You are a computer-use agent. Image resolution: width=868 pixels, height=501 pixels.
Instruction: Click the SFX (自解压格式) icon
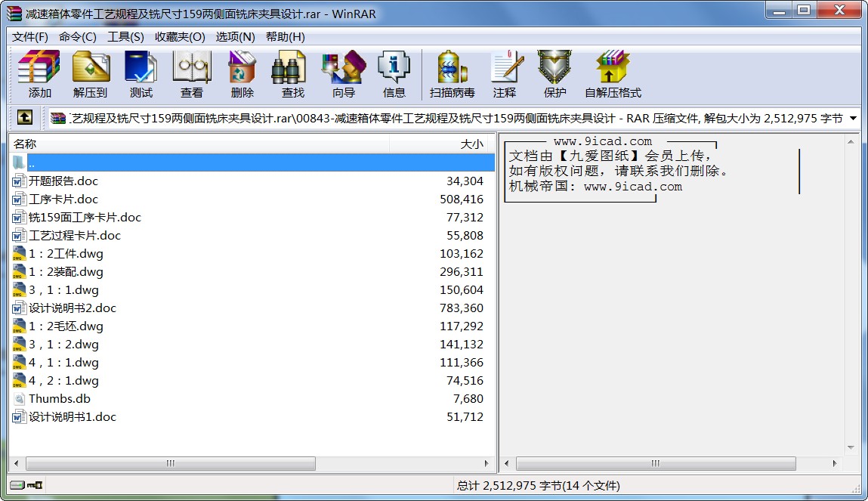point(613,74)
